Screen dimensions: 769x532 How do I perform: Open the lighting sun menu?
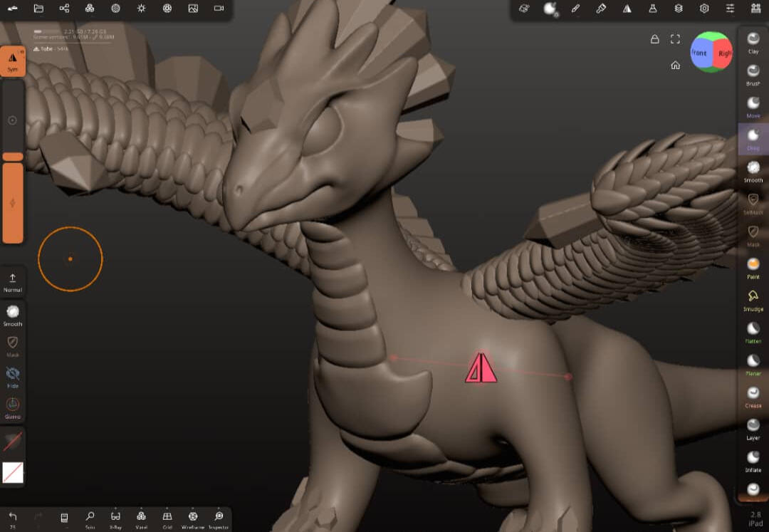[141, 9]
